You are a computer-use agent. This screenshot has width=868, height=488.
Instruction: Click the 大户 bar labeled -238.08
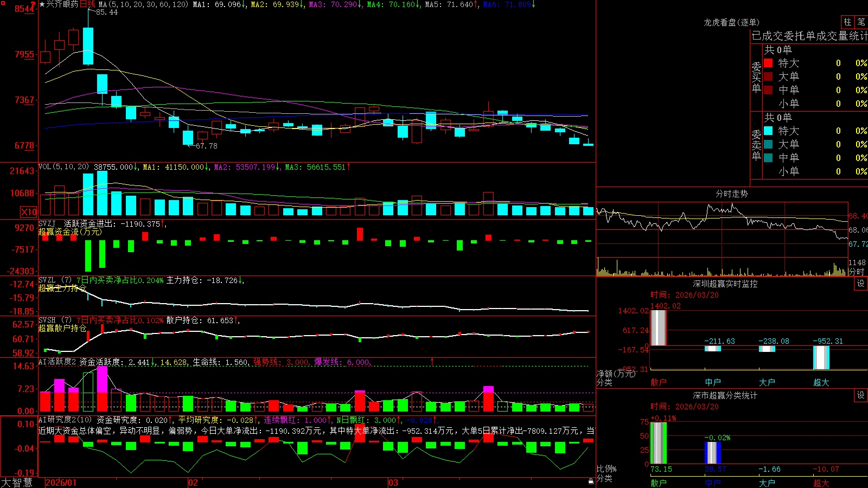pos(767,349)
